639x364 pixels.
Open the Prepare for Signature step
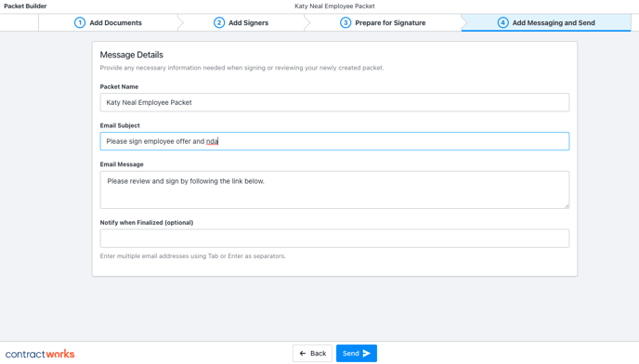[x=383, y=23]
